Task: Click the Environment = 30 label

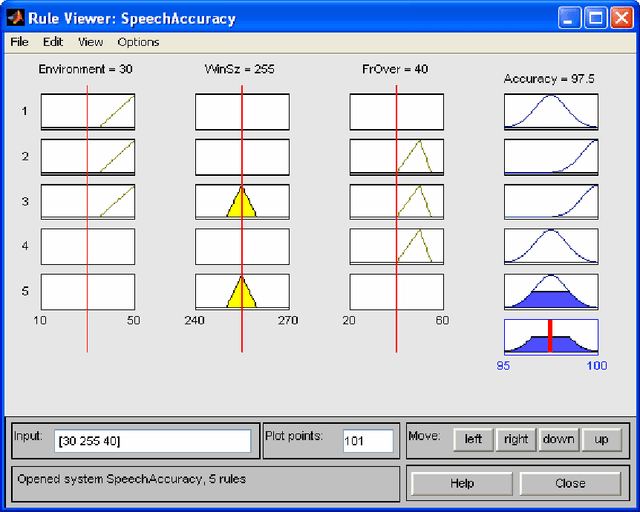Action: 86,69
